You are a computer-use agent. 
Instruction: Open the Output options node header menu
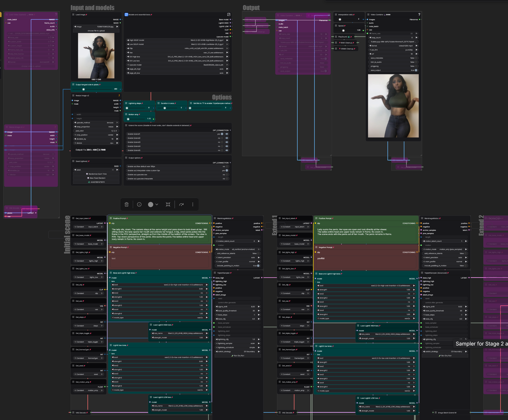click(x=126, y=158)
